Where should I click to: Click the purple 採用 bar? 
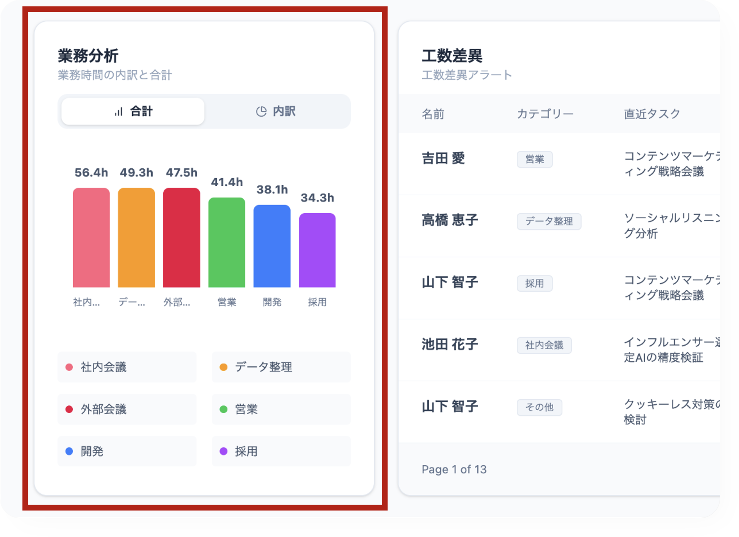coord(317,250)
